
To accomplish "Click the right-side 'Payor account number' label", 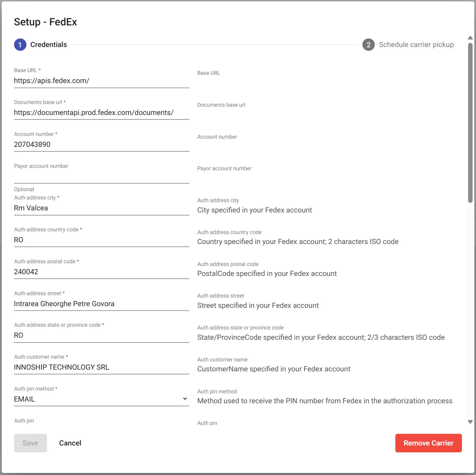I will 224,169.
